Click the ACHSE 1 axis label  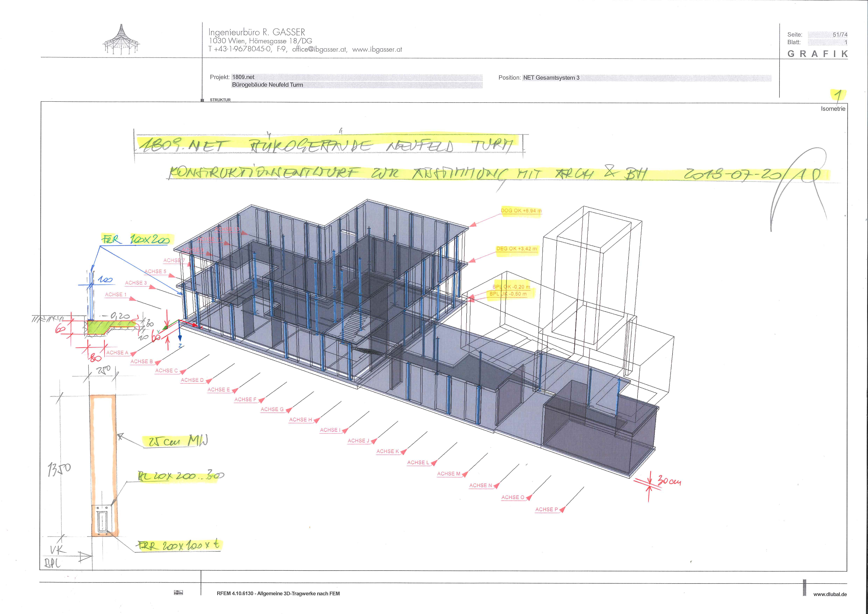116,295
